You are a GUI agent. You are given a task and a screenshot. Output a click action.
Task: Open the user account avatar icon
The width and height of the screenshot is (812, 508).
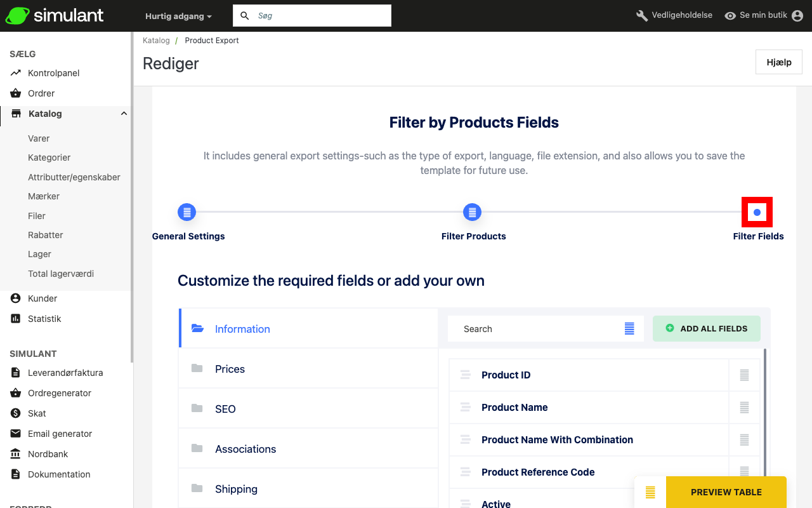point(797,16)
